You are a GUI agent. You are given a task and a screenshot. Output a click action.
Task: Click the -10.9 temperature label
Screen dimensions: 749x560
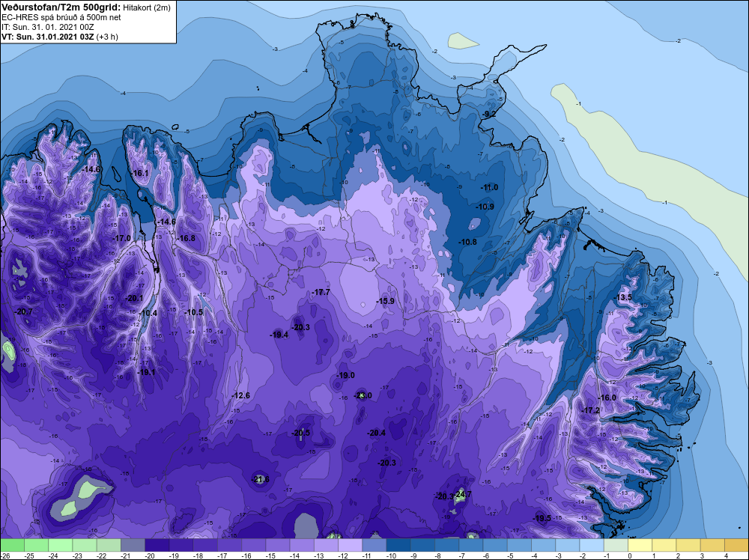(x=485, y=207)
